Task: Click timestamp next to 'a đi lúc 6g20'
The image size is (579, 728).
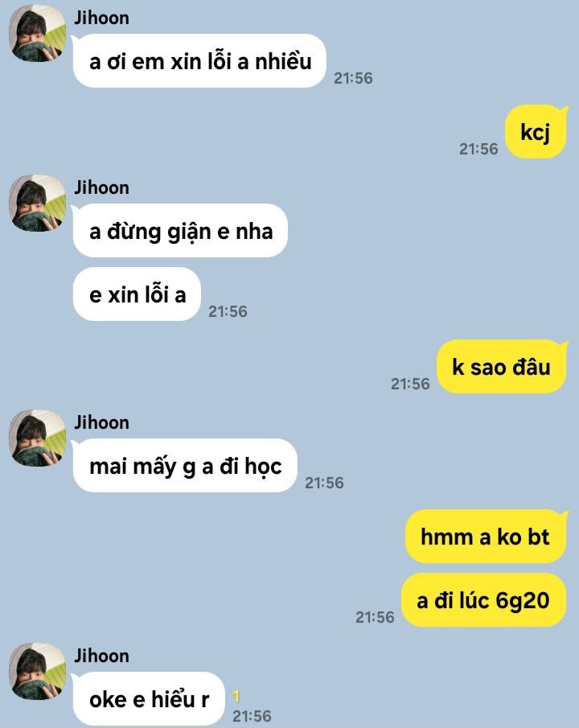Action: coord(375,617)
